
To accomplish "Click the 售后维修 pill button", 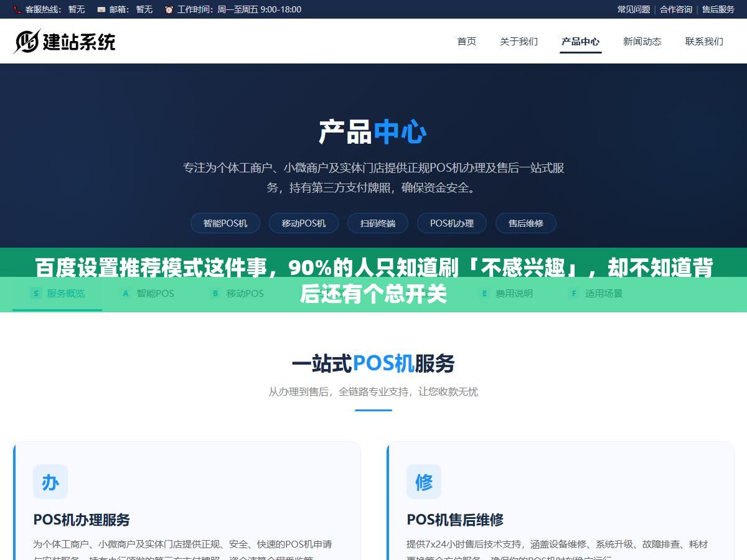I will pyautogui.click(x=526, y=223).
